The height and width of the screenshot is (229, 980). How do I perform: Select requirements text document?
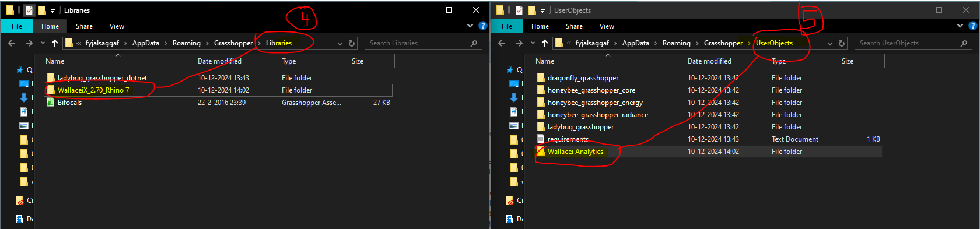click(708, 139)
